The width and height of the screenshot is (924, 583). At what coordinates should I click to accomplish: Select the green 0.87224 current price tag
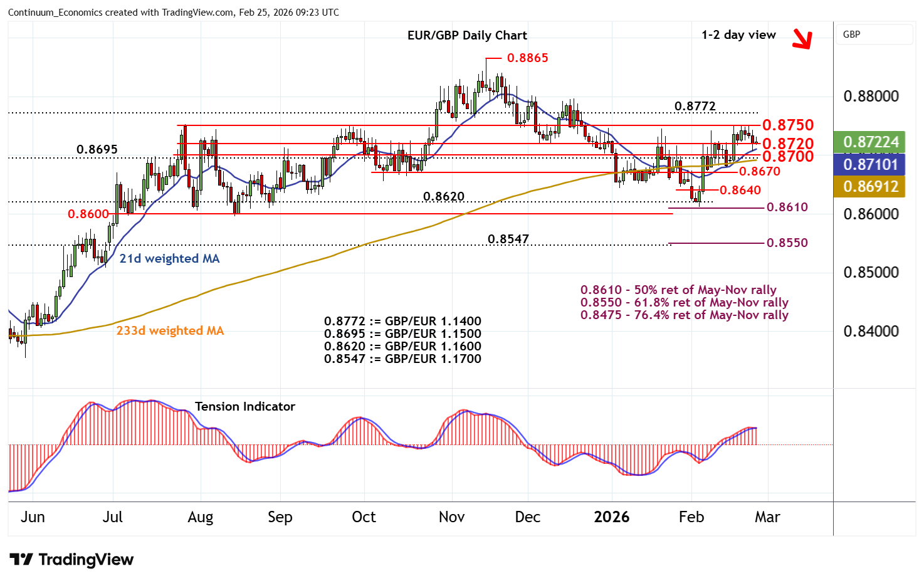tap(870, 142)
